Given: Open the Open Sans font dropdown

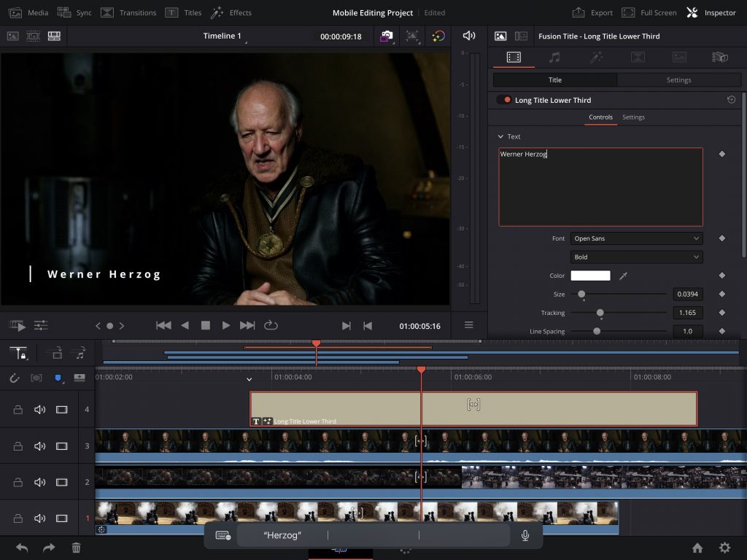Looking at the screenshot, I should (636, 238).
